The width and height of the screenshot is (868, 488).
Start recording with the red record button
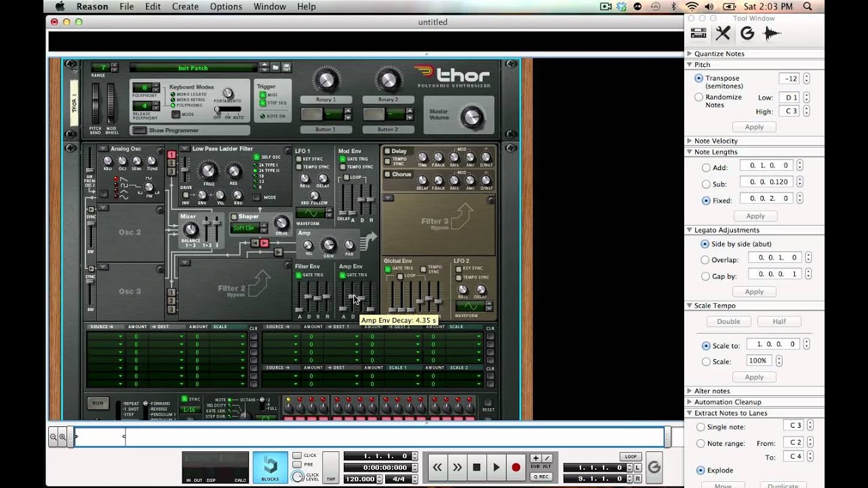[516, 468]
